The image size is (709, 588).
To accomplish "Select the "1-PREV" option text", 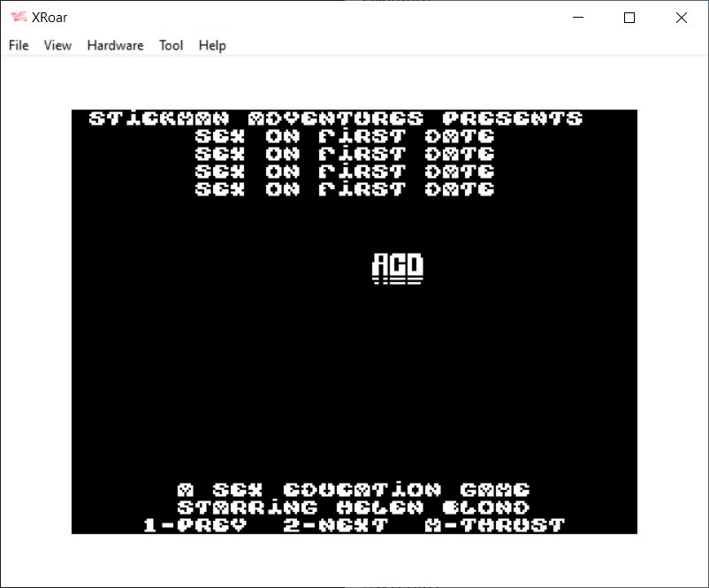I will click(194, 525).
